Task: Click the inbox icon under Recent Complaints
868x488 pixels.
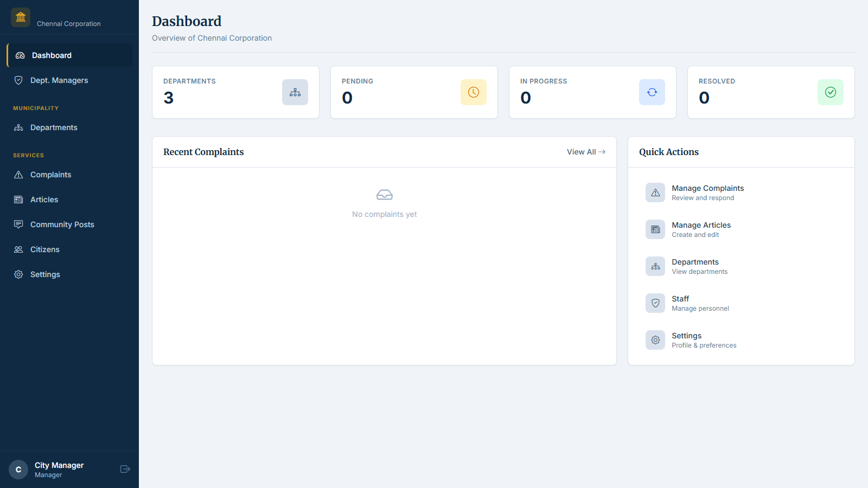Action: (x=384, y=194)
